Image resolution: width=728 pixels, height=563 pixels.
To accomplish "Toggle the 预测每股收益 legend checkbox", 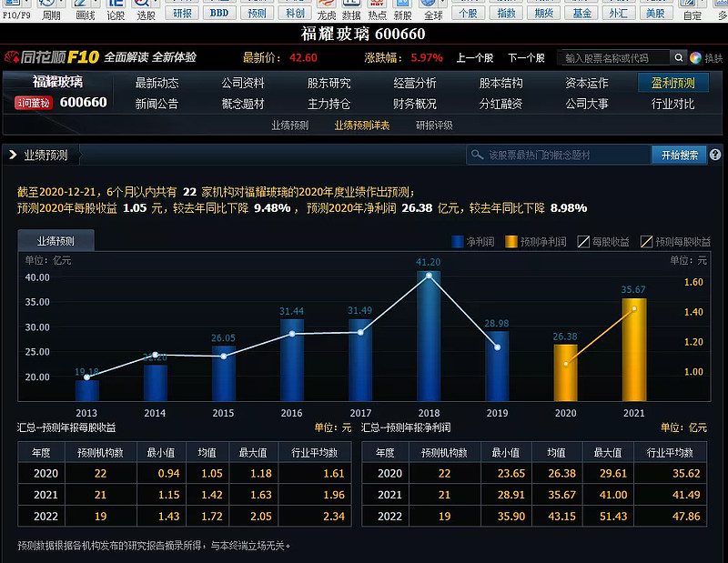I will (x=646, y=241).
